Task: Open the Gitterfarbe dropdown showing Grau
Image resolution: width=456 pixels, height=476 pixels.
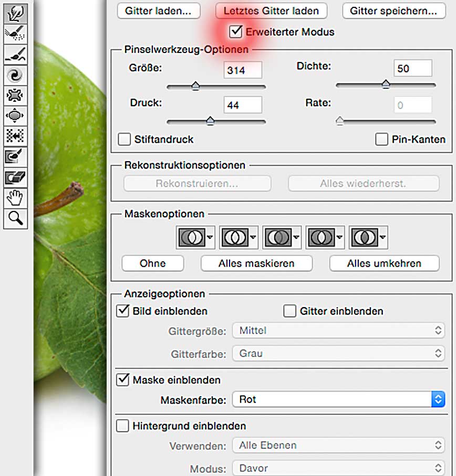Action: [x=338, y=353]
